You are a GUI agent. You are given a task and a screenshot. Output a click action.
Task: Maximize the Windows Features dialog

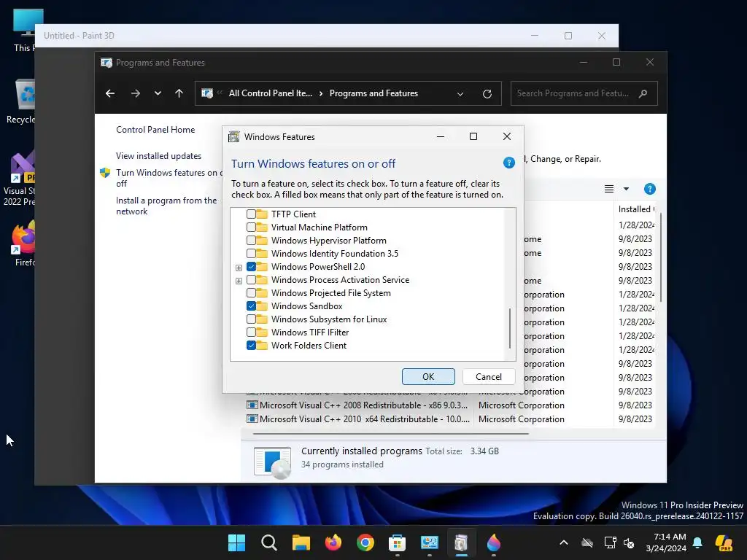coord(473,136)
